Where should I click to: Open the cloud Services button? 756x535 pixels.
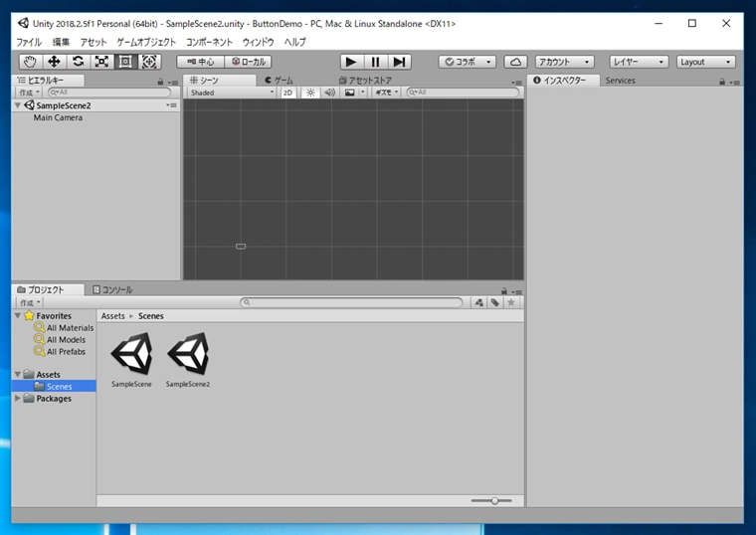[515, 62]
